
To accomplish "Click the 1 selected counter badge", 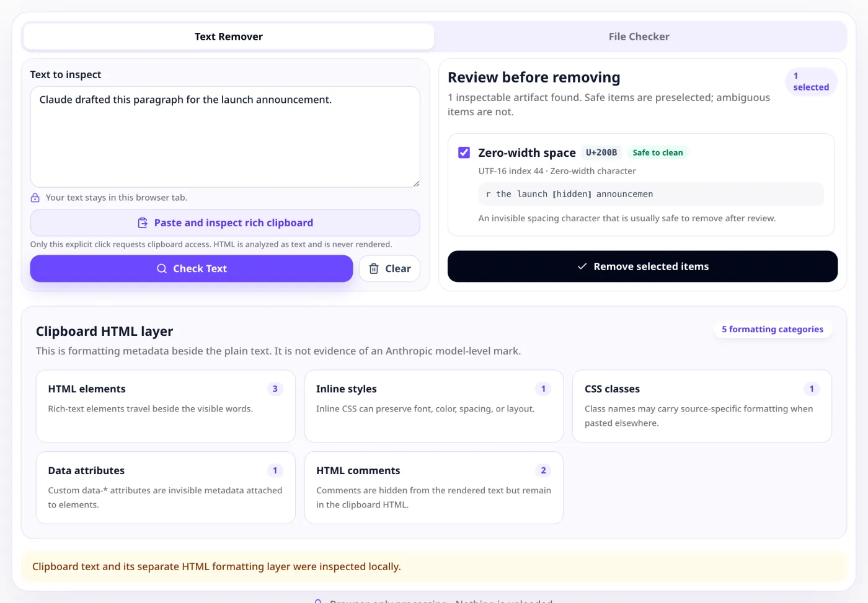I will tap(811, 81).
